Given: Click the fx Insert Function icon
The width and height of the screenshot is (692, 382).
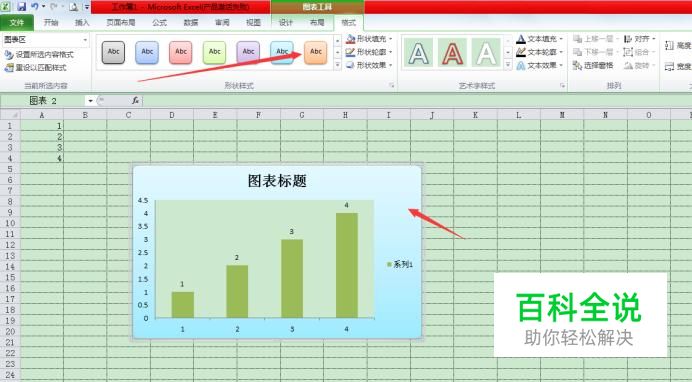Looking at the screenshot, I should click(x=135, y=101).
